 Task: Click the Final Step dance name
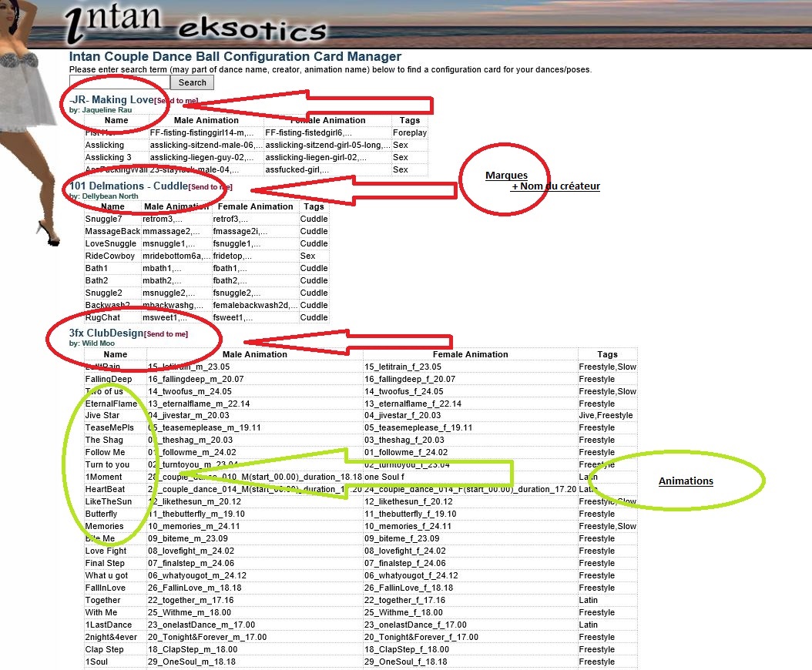tap(105, 563)
